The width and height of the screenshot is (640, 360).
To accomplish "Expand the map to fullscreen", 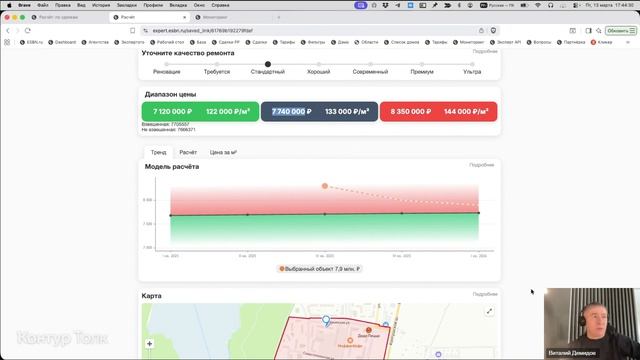I will 489,311.
